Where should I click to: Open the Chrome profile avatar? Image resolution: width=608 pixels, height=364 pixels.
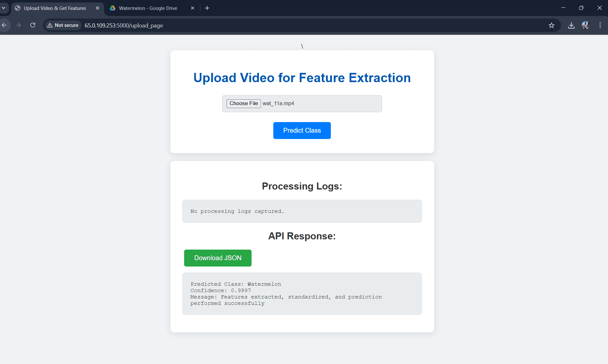coord(586,25)
